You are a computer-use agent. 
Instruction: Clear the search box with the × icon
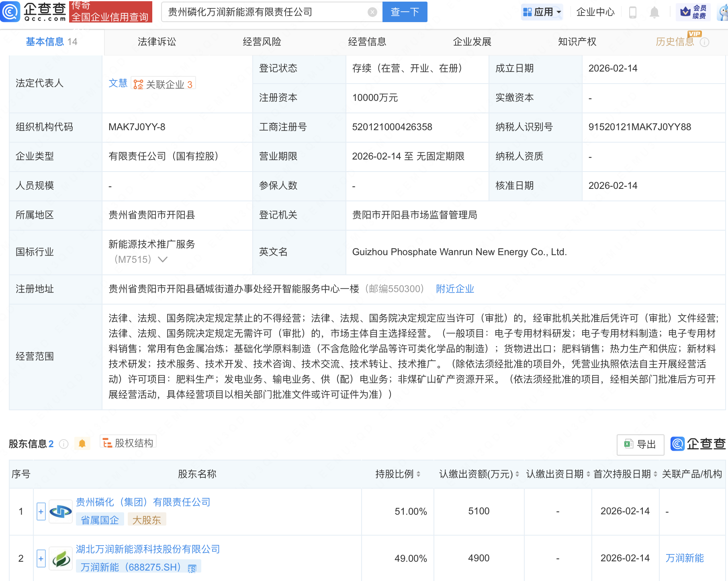click(372, 12)
